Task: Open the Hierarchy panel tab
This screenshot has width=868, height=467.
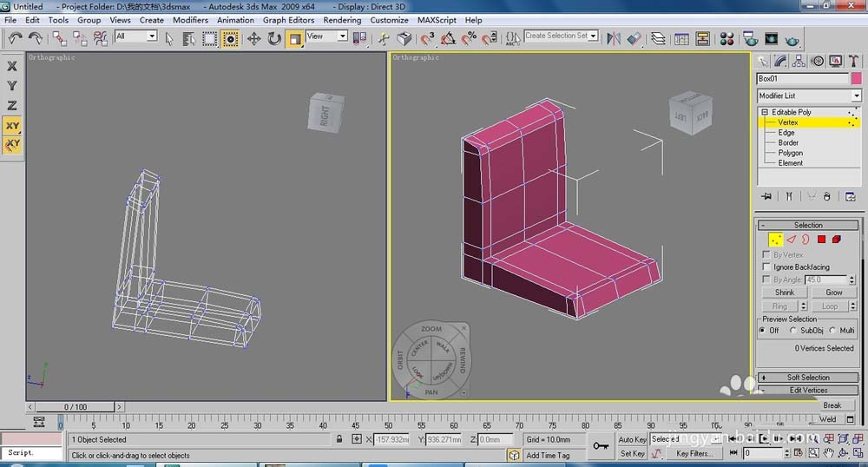Action: [799, 61]
